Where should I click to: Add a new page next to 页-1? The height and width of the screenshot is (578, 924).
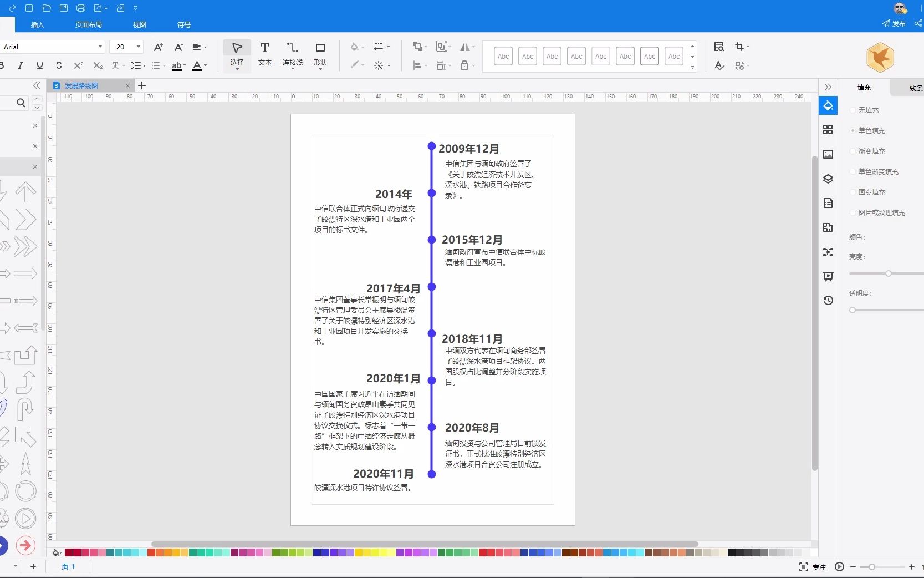pyautogui.click(x=33, y=566)
